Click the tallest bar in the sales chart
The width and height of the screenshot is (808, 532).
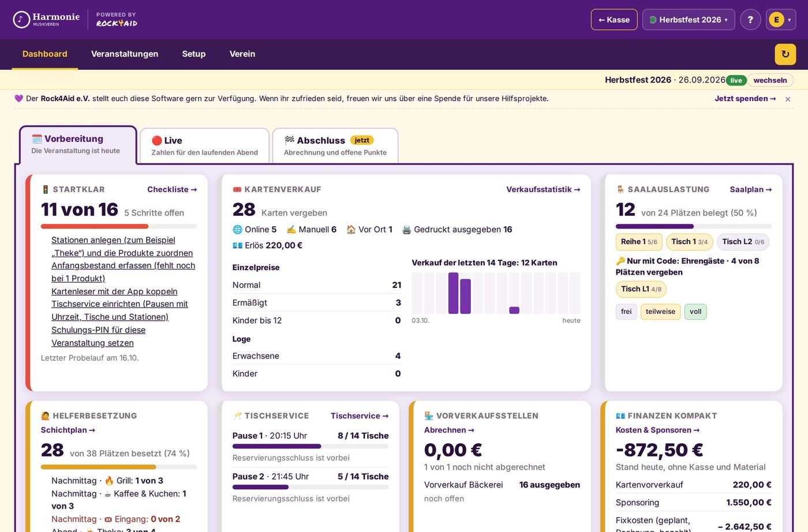(454, 293)
